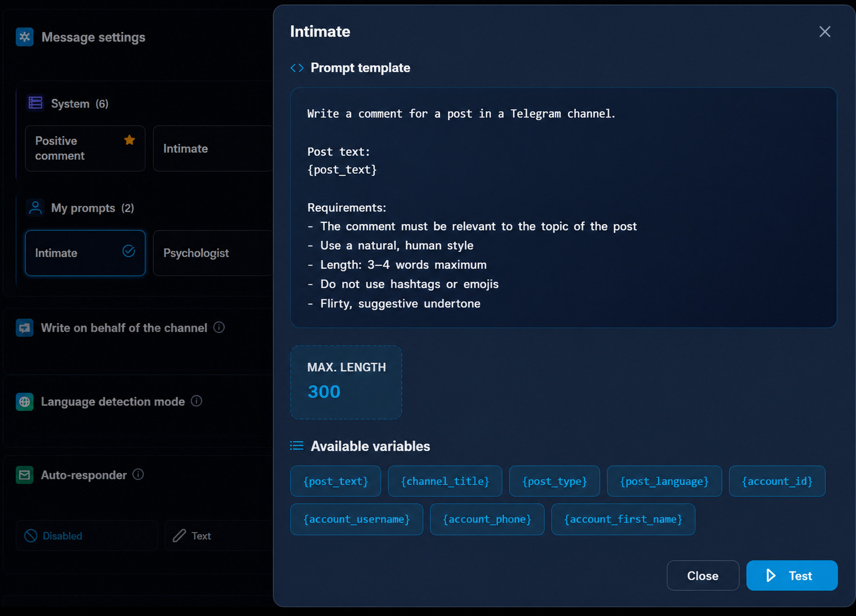Click the Available variables heading
Image resolution: width=856 pixels, height=616 pixels.
(370, 446)
